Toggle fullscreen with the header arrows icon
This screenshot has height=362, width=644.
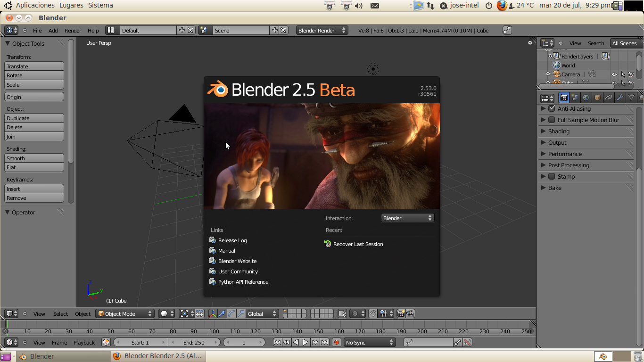[507, 30]
